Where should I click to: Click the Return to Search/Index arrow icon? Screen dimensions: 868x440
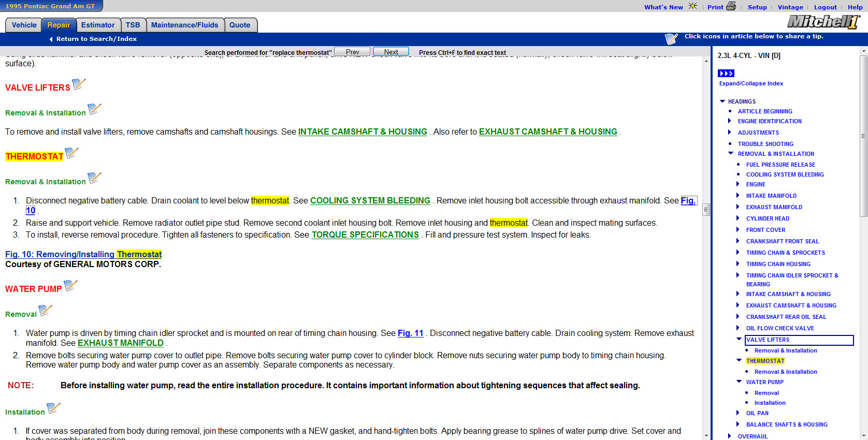(51, 39)
